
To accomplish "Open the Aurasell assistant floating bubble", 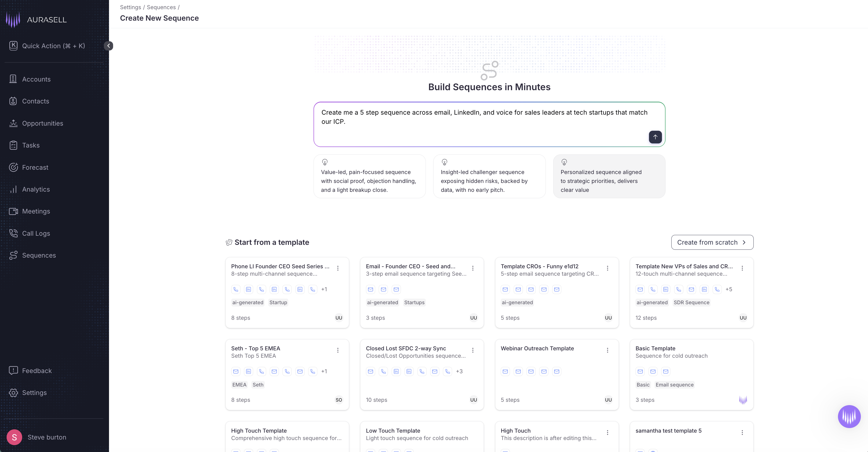I will (849, 416).
